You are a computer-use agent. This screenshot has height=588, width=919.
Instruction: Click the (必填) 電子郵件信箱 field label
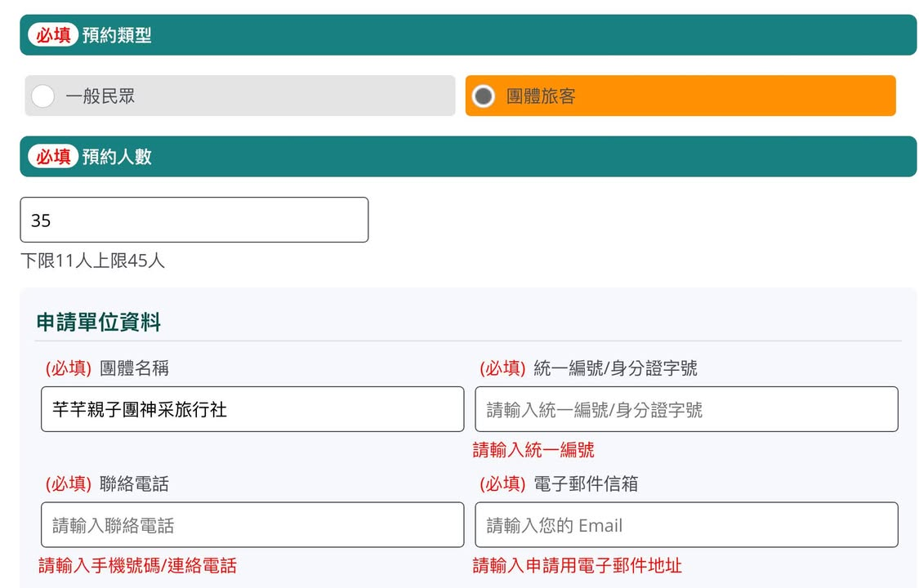(559, 484)
